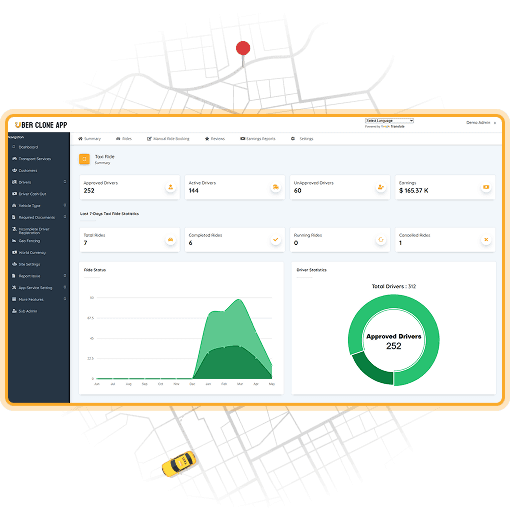Expand the Drivers submenu arrow

click(65, 182)
